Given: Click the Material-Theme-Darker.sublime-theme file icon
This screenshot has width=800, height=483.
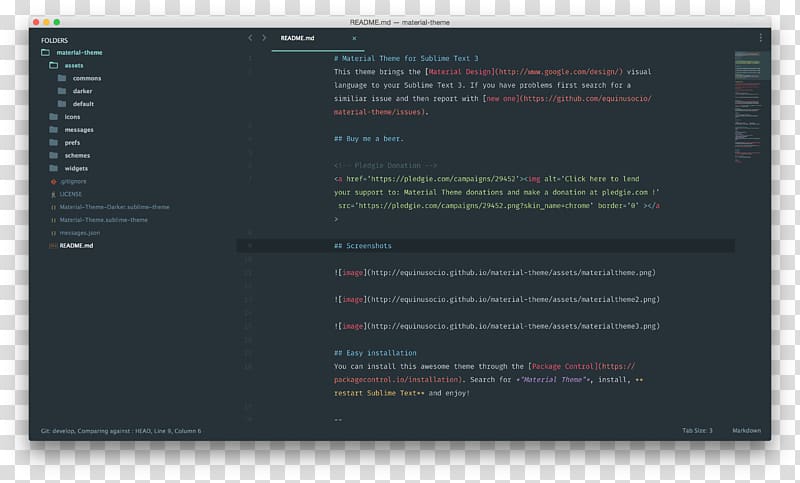Looking at the screenshot, I should (x=53, y=207).
